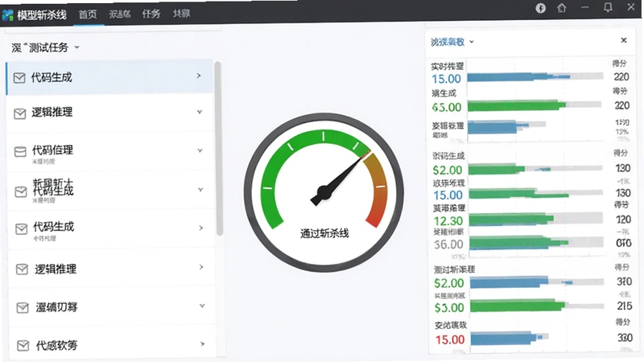This screenshot has height=362, width=644.
Task: Click the 模型斩杀线 app logo icon
Action: (x=8, y=15)
